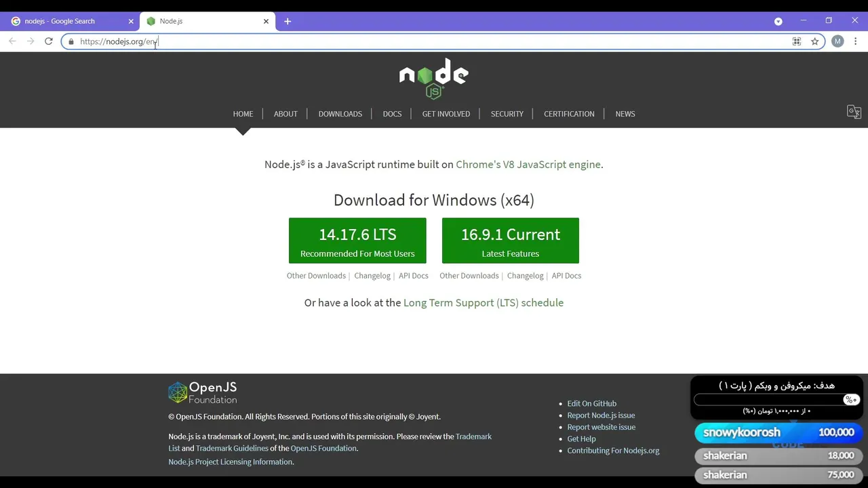The height and width of the screenshot is (488, 868).
Task: Click the browser forward arrow
Action: (31, 41)
